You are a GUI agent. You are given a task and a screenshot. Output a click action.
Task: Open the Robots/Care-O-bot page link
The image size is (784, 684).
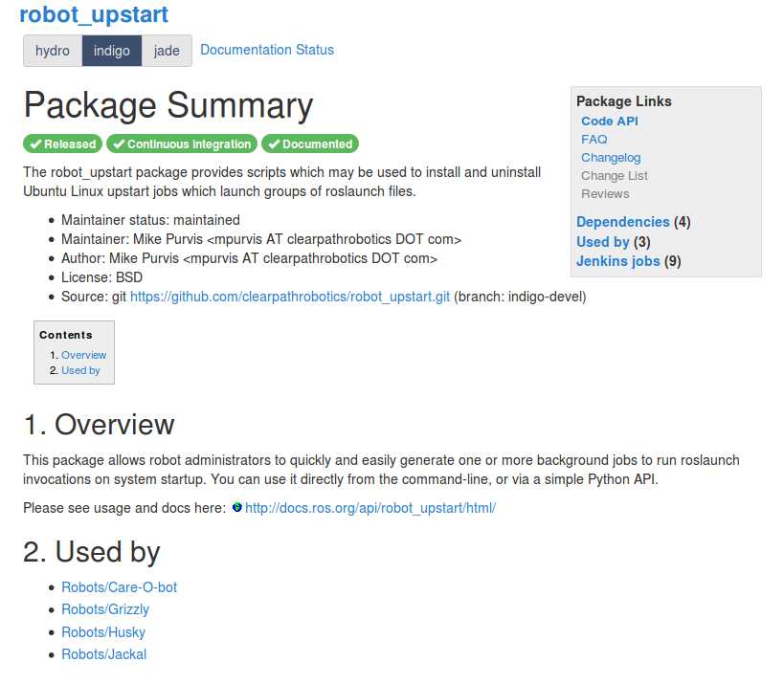point(119,587)
